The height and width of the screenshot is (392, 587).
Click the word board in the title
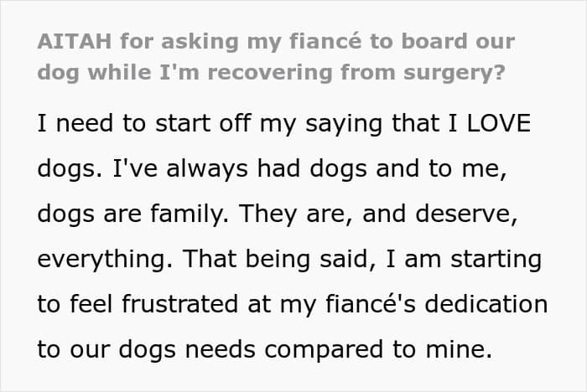click(434, 41)
